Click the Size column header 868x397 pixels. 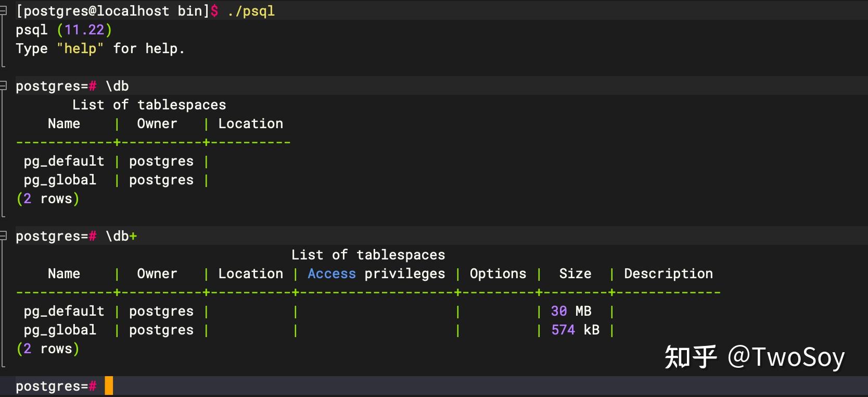pyautogui.click(x=575, y=274)
